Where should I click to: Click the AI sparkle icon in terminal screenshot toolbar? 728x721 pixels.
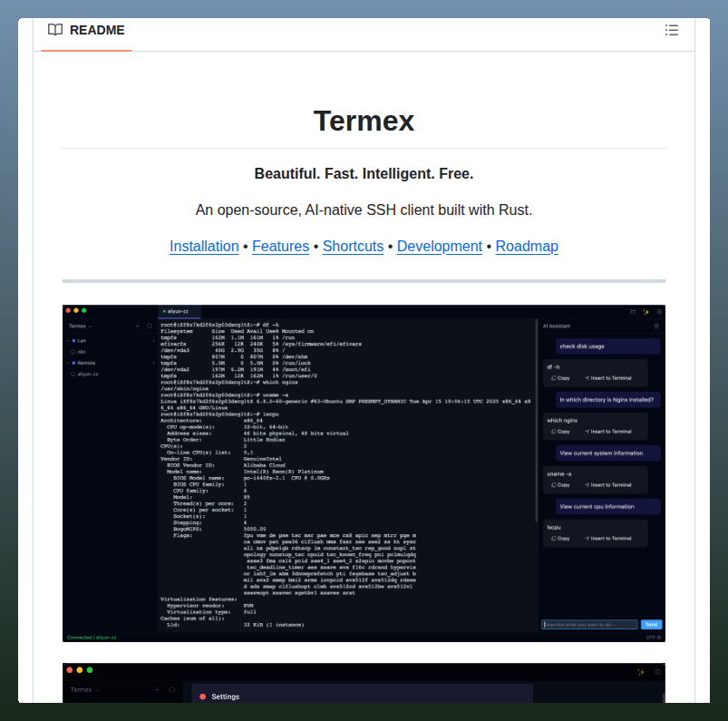[x=645, y=312]
